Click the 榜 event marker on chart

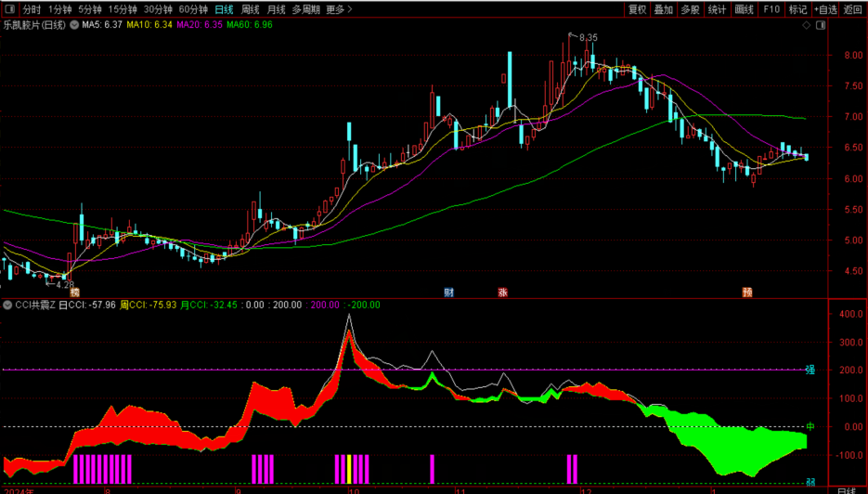pyautogui.click(x=75, y=292)
